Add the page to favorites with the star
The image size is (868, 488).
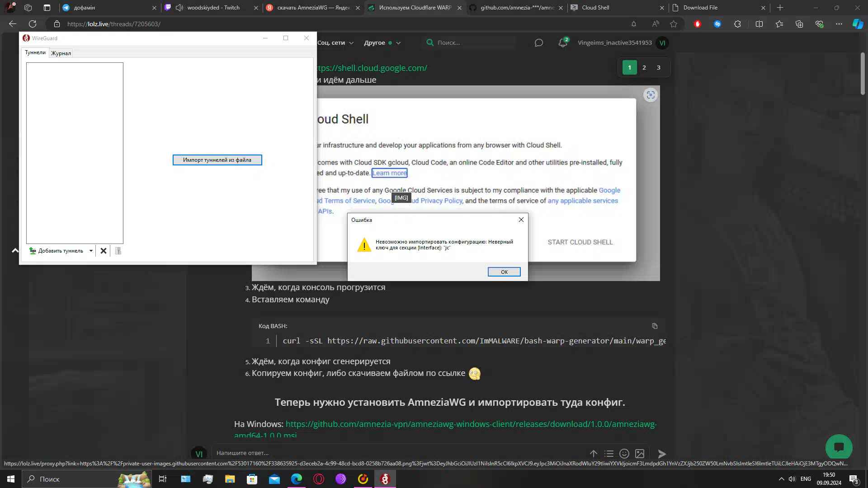point(674,24)
